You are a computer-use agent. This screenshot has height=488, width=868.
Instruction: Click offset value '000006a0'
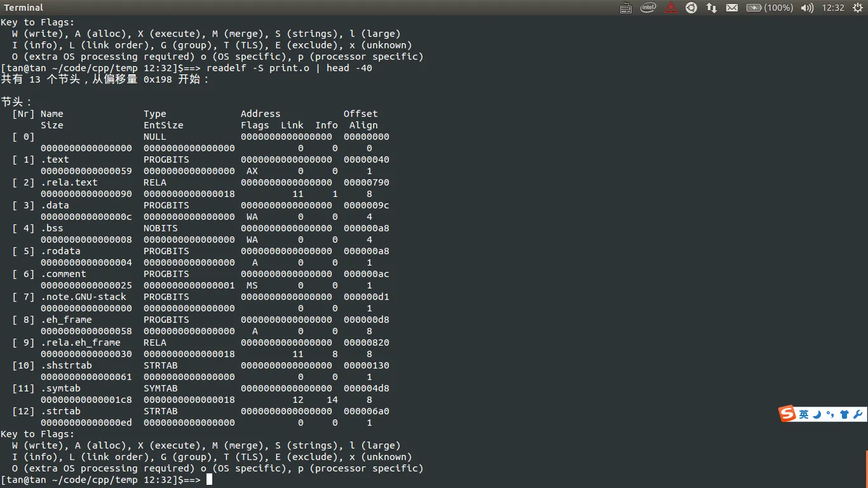367,411
